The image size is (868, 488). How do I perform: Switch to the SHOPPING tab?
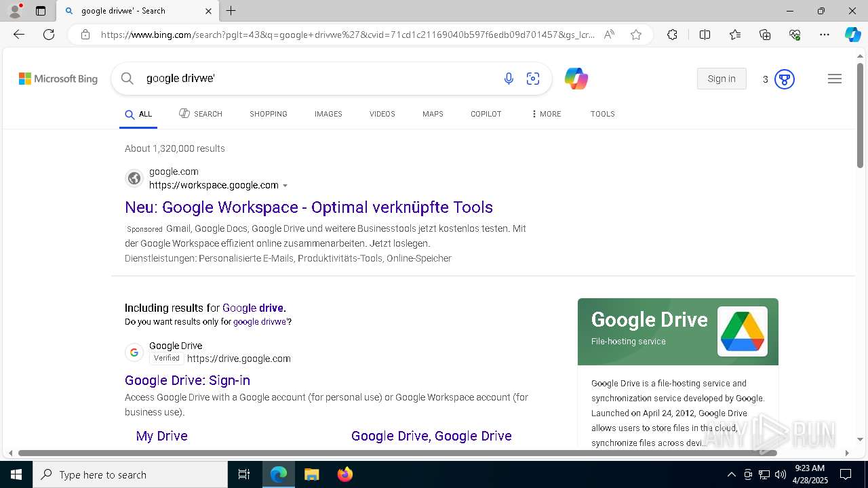point(269,114)
